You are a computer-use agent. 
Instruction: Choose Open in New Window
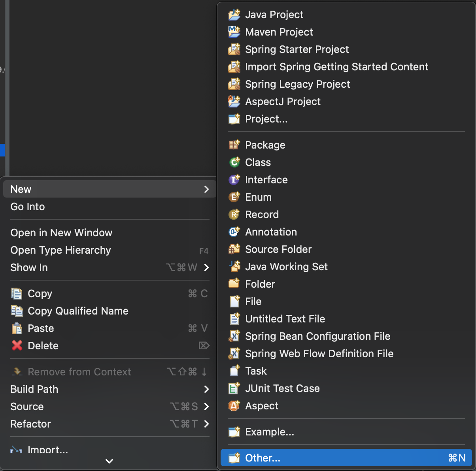click(x=110, y=233)
